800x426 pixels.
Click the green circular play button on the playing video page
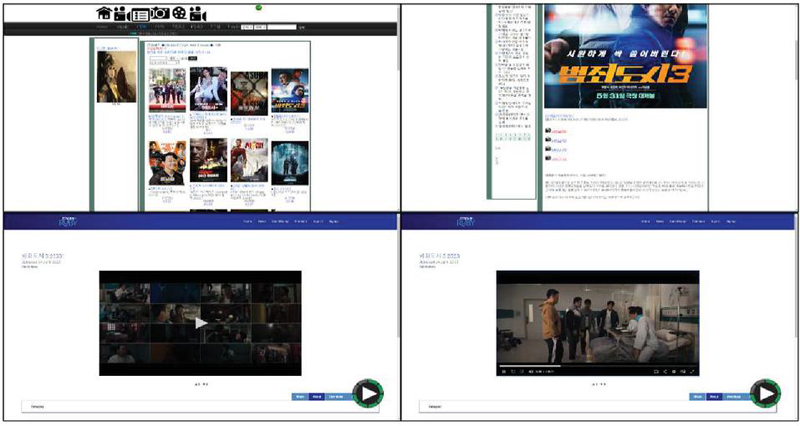766,393
